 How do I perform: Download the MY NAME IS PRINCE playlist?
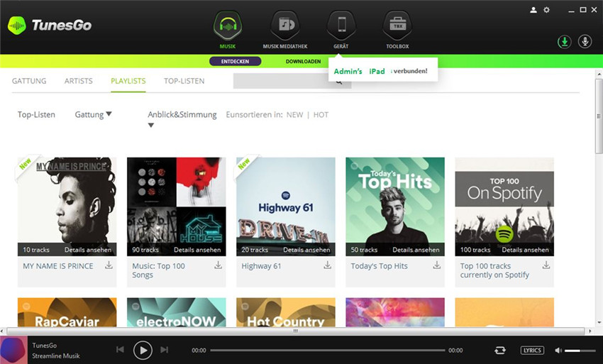click(109, 265)
